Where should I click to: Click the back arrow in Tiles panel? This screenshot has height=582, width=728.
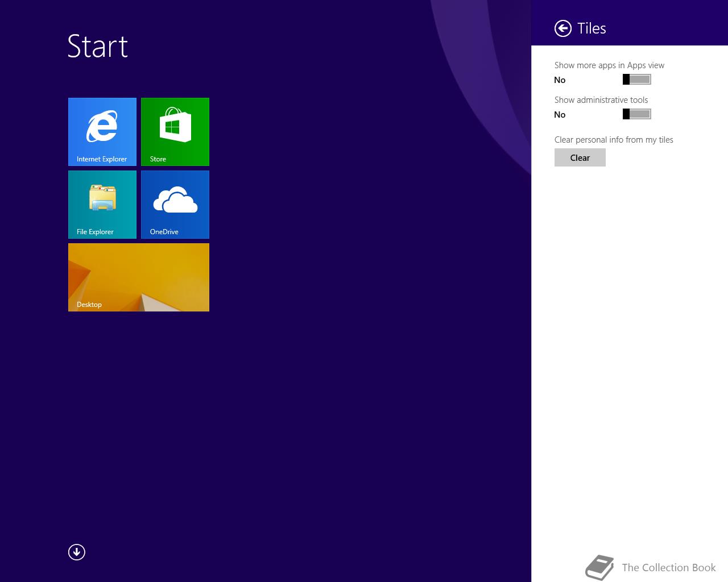(563, 28)
